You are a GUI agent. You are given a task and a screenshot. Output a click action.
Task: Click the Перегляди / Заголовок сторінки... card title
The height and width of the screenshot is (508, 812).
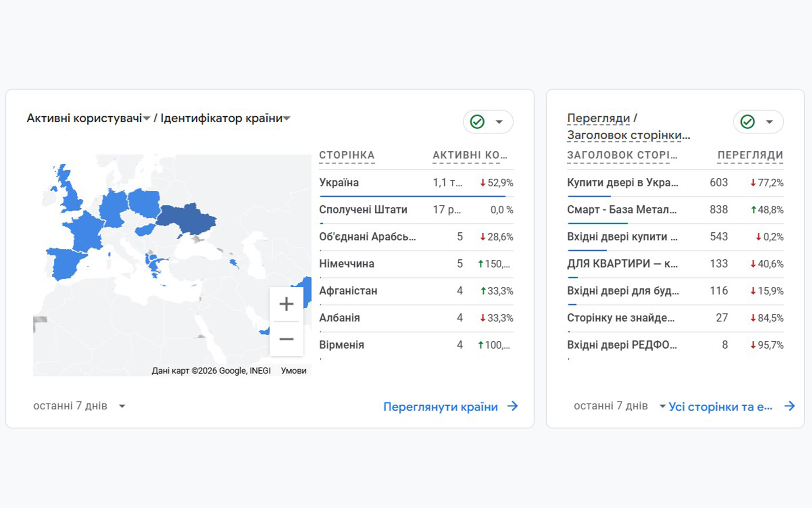click(628, 127)
